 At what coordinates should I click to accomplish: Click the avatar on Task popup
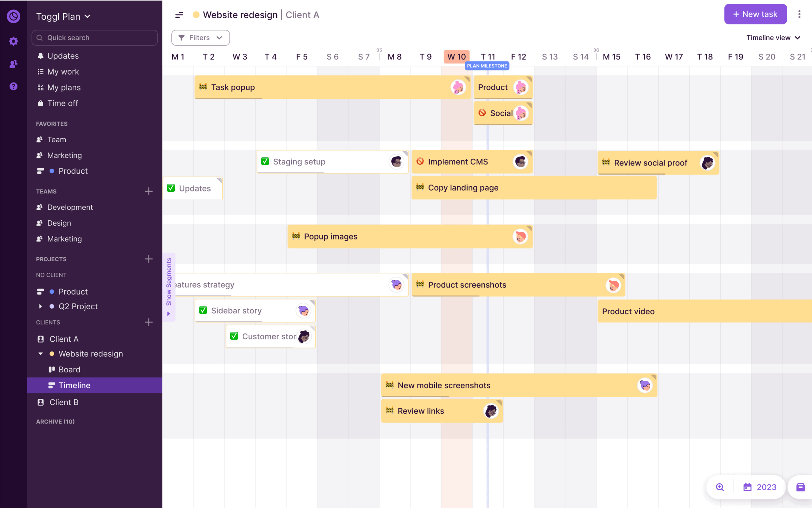pos(458,87)
